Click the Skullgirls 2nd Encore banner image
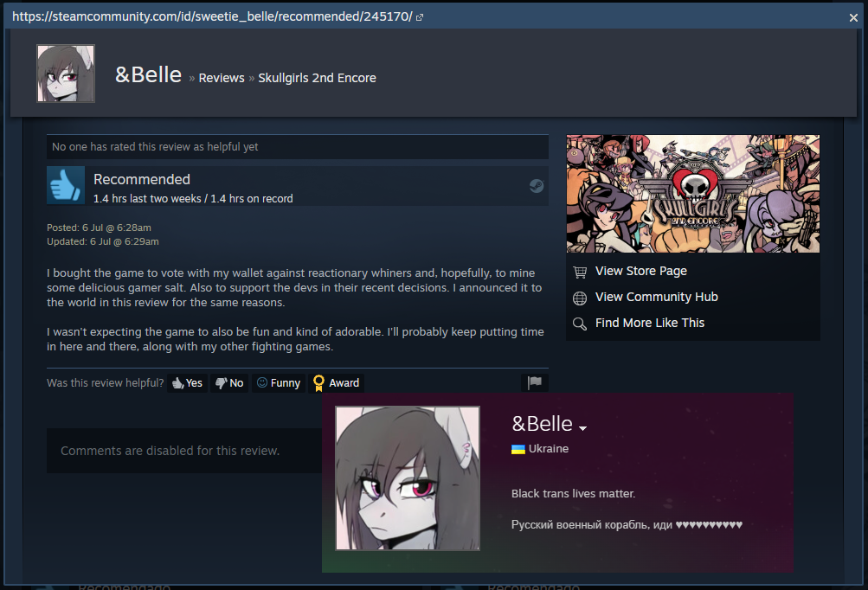Screen dimensions: 868x590 693,194
